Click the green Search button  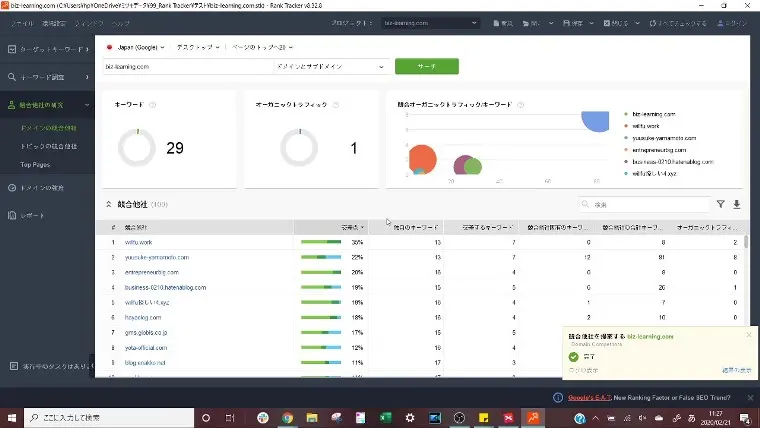(x=426, y=67)
